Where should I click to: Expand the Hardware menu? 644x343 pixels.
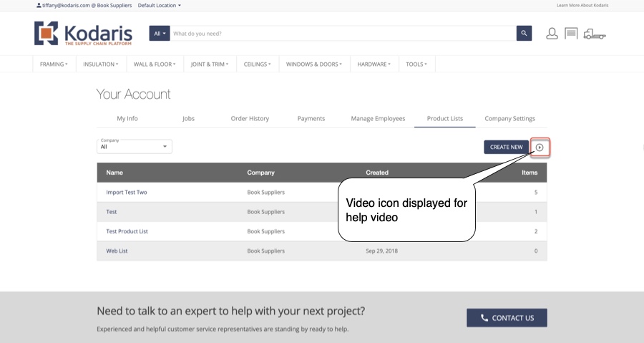click(374, 64)
